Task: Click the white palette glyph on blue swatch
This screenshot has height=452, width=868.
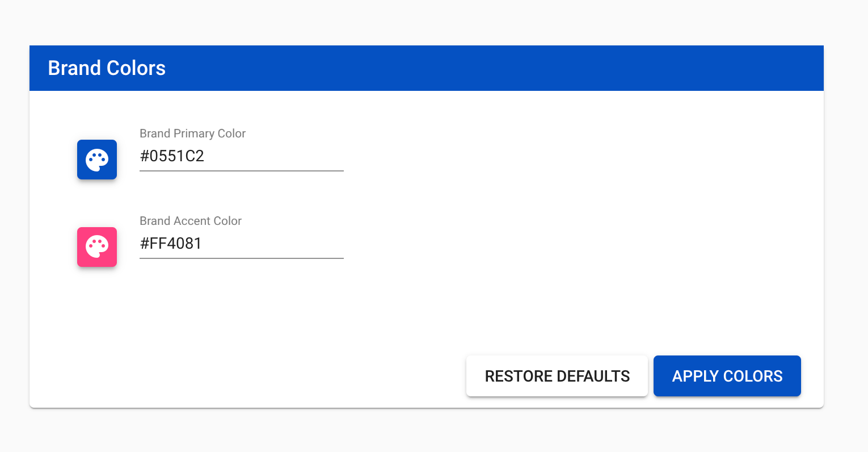Action: (97, 160)
